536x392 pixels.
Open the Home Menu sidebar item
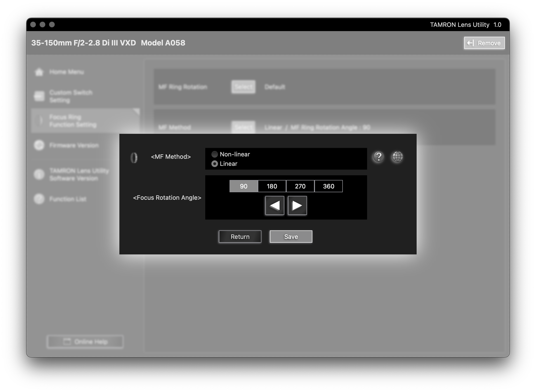pyautogui.click(x=66, y=72)
